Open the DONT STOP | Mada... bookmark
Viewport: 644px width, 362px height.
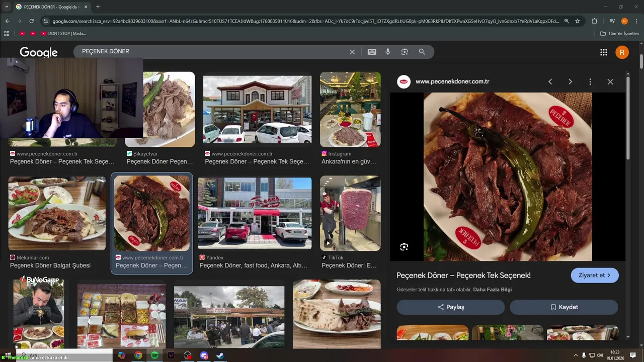tap(63, 33)
